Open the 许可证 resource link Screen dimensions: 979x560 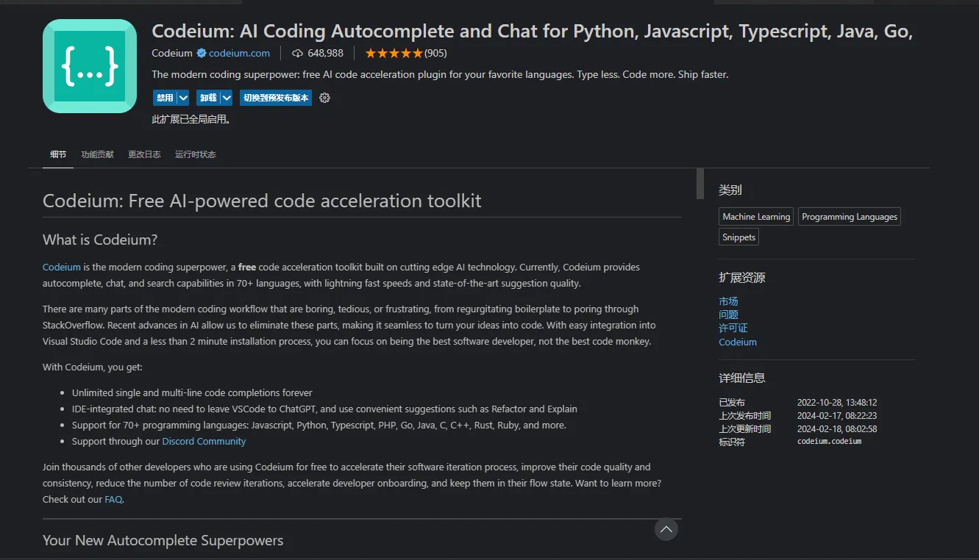click(x=733, y=328)
